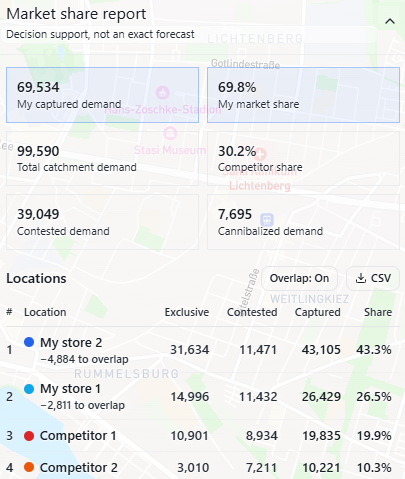405x479 pixels.
Task: Click the # column header
Action: click(9, 312)
